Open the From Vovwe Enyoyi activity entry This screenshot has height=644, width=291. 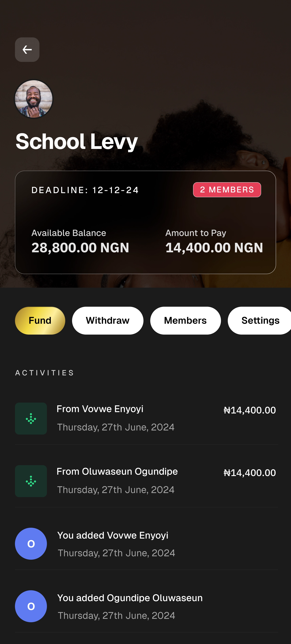click(146, 419)
